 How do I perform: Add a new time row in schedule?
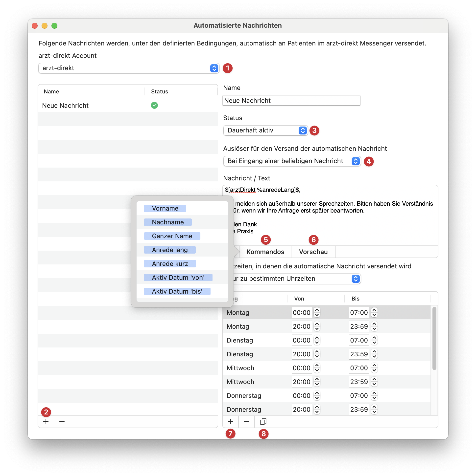230,422
